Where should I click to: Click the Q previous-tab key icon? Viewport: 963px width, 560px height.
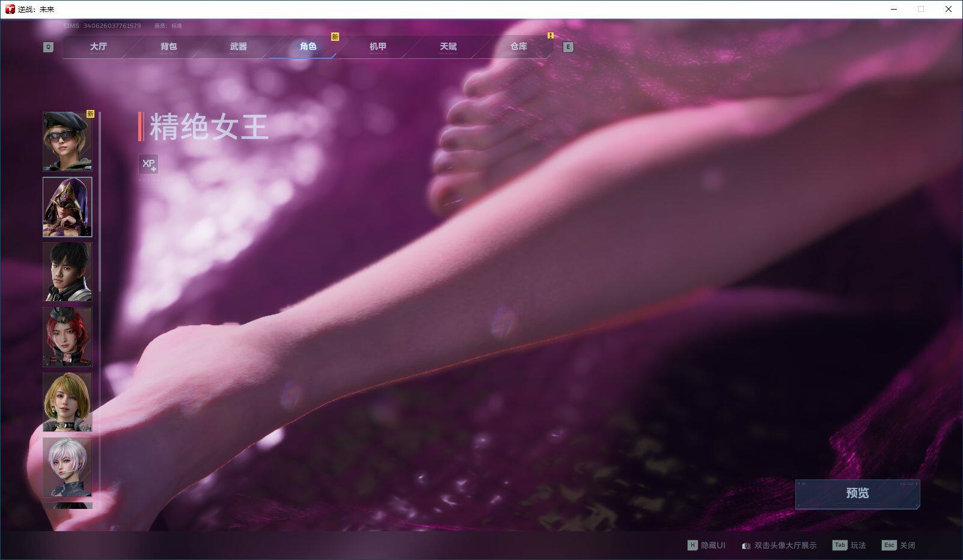49,47
